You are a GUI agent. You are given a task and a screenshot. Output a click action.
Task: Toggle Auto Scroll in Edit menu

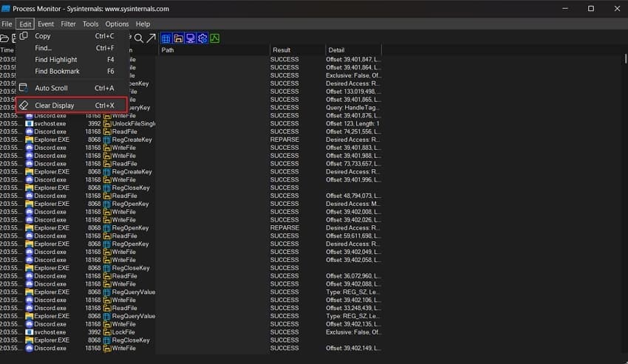(x=72, y=88)
